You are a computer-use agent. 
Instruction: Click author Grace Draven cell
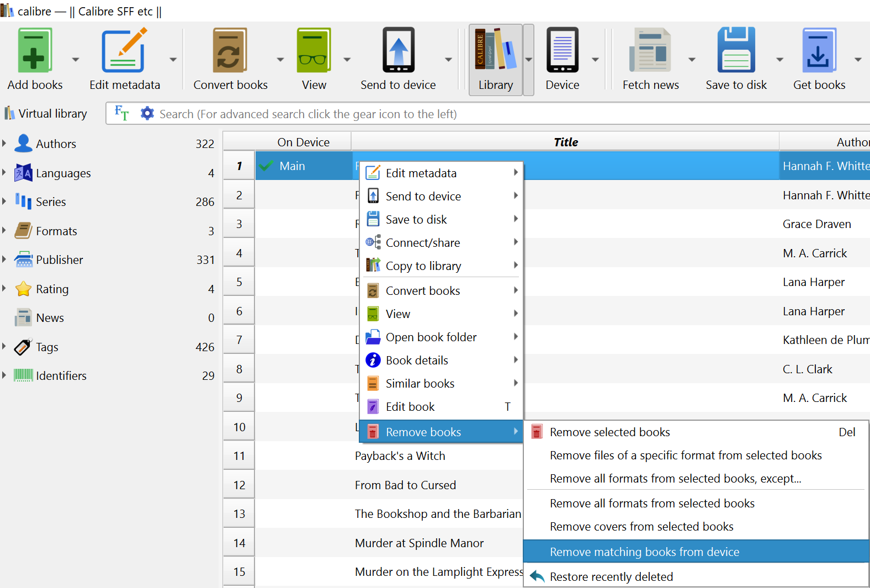pyautogui.click(x=825, y=224)
